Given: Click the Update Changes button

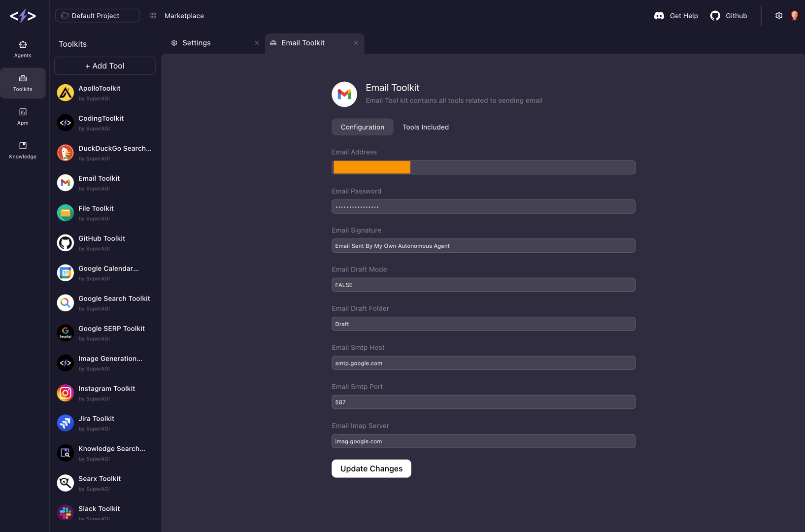Looking at the screenshot, I should click(x=371, y=468).
